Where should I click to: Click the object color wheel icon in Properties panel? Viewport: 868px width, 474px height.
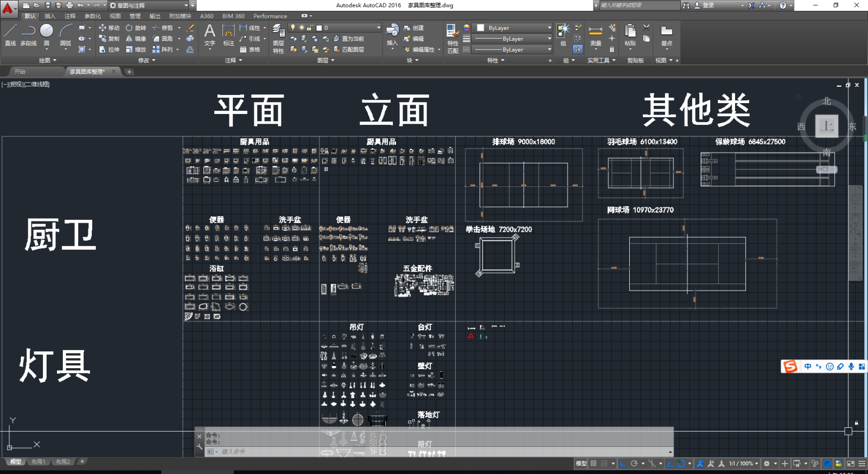click(x=467, y=28)
